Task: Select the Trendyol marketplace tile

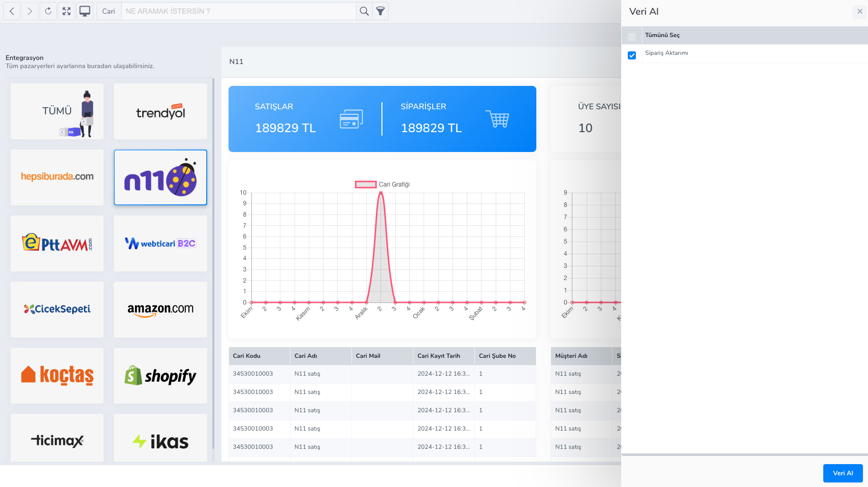Action: click(160, 111)
